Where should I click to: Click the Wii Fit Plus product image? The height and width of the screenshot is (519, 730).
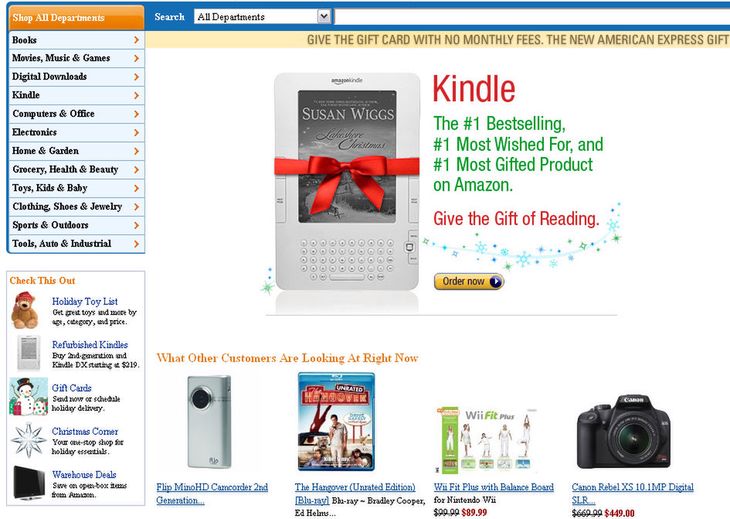[x=486, y=440]
